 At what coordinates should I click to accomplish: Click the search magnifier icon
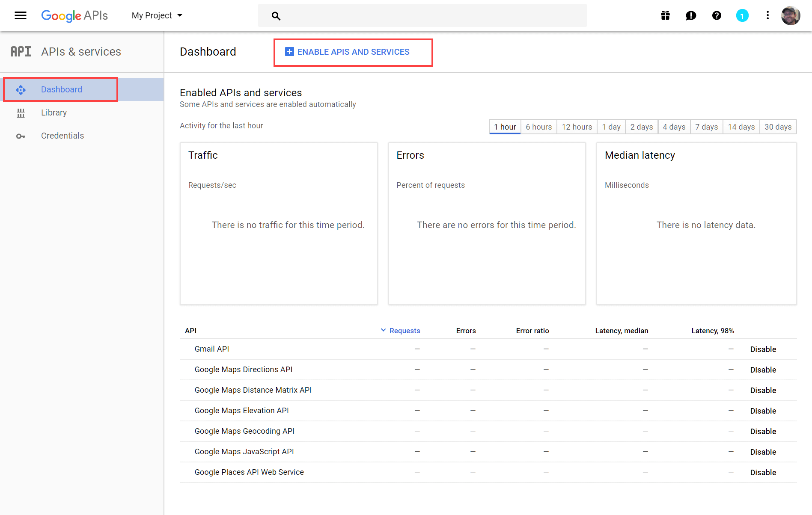tap(276, 16)
